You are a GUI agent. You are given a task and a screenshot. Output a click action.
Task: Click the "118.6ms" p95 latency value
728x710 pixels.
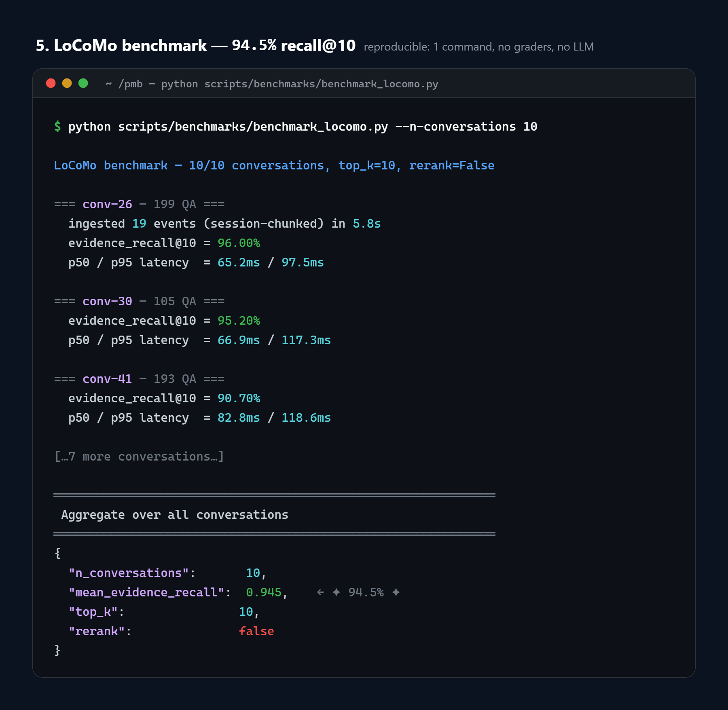(306, 418)
